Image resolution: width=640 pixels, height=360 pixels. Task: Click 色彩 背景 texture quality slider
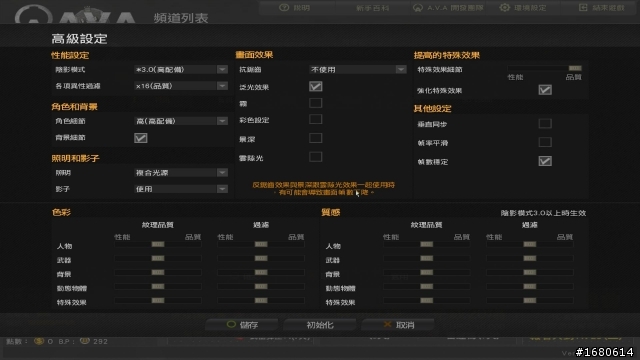click(158, 272)
